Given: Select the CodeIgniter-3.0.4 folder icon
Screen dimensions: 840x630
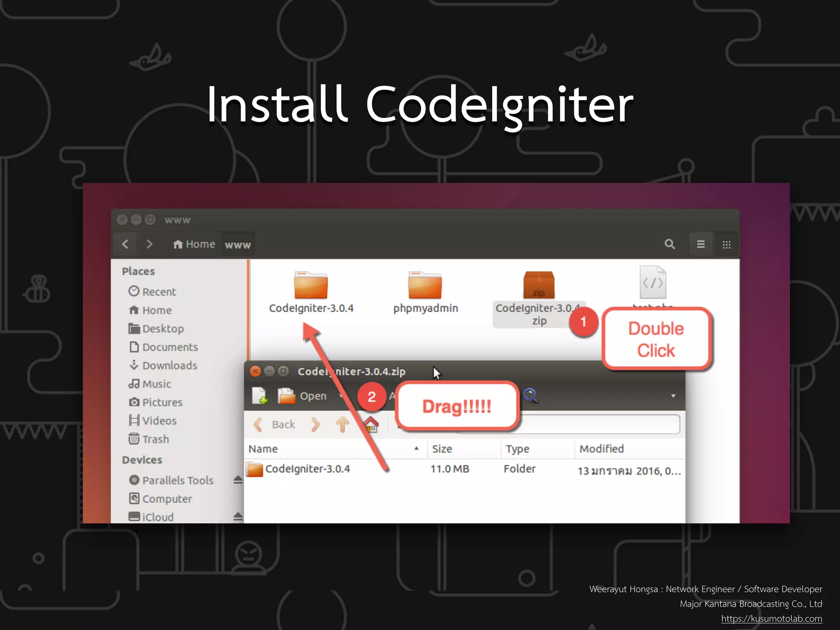Looking at the screenshot, I should (x=311, y=285).
